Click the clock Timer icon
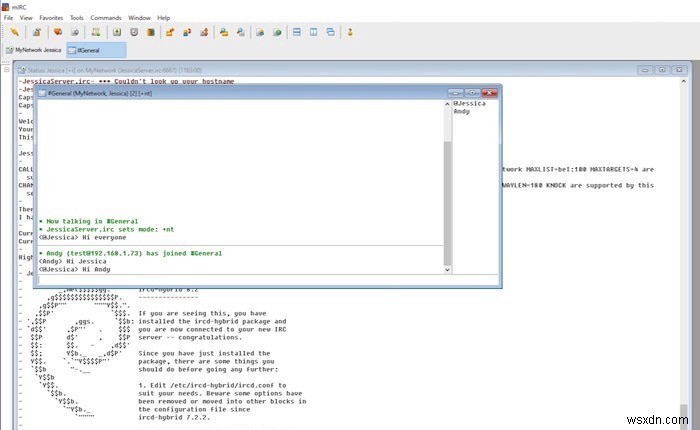 point(134,31)
